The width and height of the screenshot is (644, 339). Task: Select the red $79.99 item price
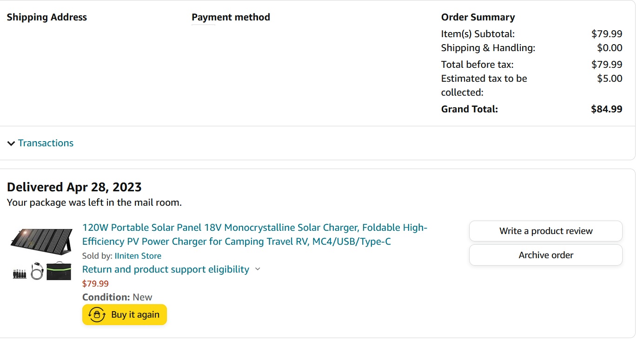95,284
